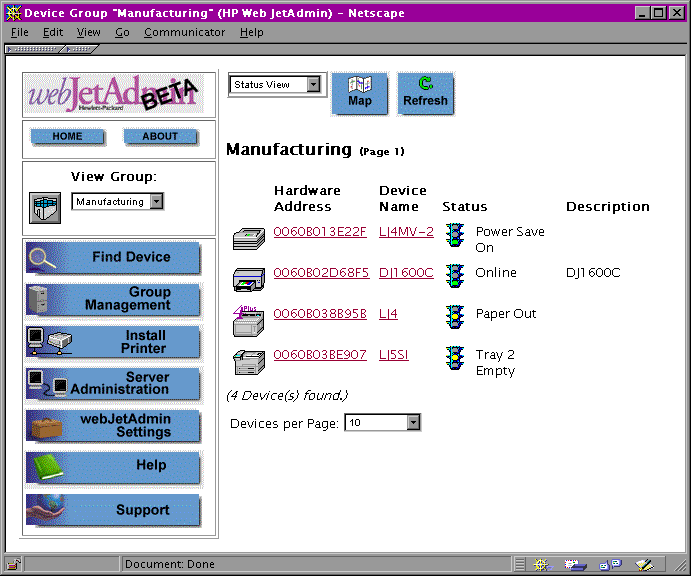Click the LJ4 Plus printer icon
This screenshot has height=577, width=692.
coord(247,318)
